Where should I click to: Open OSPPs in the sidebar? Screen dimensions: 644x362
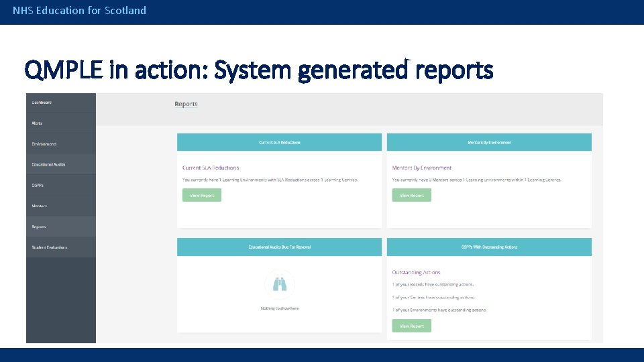[61, 186]
